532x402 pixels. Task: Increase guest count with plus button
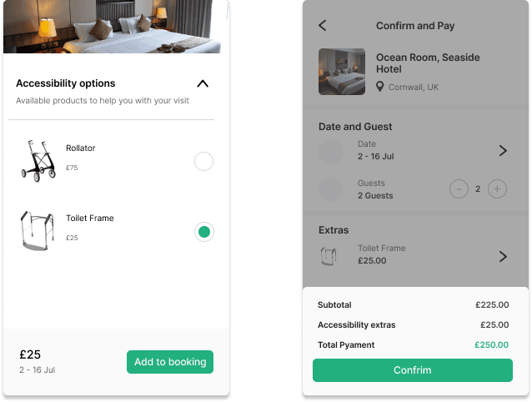pos(497,189)
